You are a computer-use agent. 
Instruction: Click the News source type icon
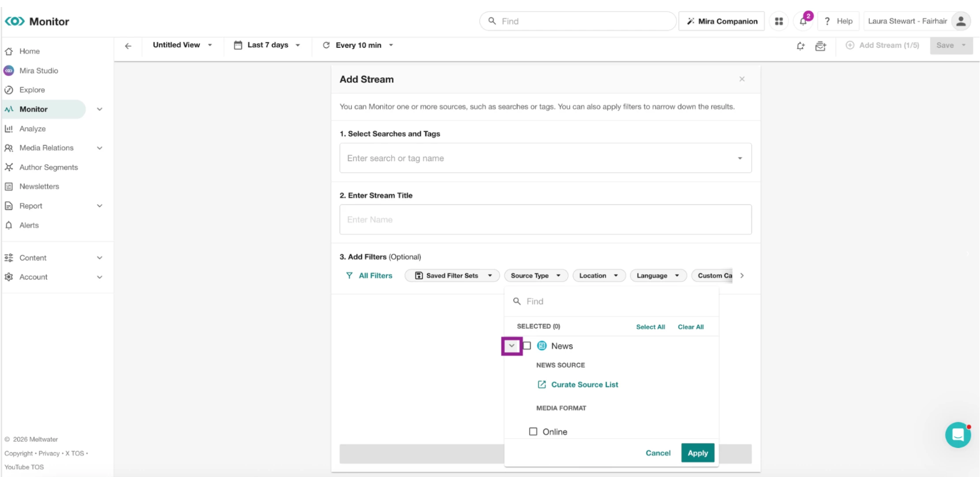tap(542, 346)
